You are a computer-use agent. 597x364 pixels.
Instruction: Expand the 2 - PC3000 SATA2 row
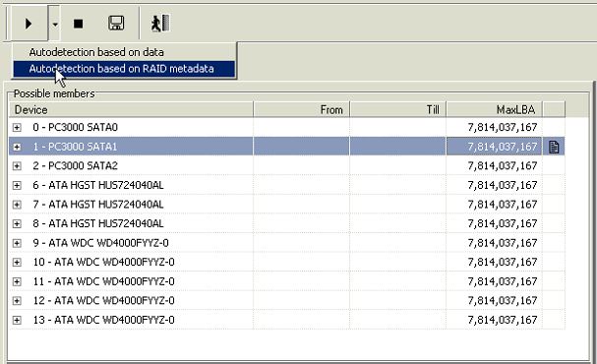coord(17,166)
